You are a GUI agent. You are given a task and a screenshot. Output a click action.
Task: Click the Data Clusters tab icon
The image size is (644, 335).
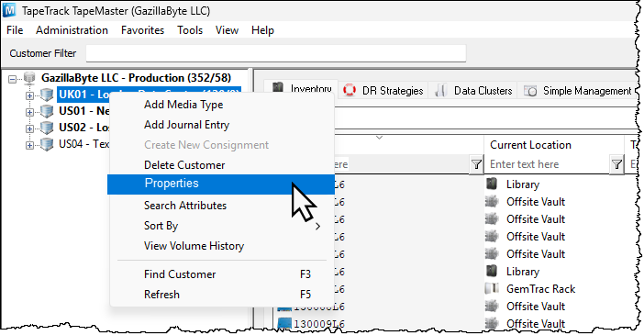pyautogui.click(x=440, y=91)
